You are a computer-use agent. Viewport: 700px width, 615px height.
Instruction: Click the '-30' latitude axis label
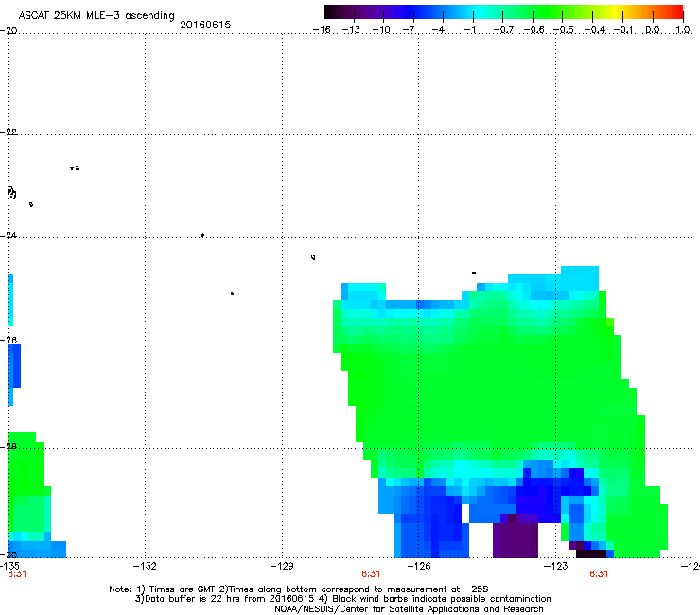point(9,554)
